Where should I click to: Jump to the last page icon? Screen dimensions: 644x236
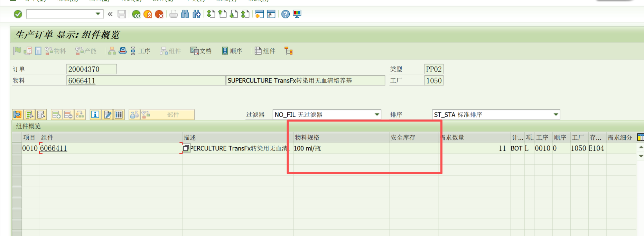click(245, 14)
